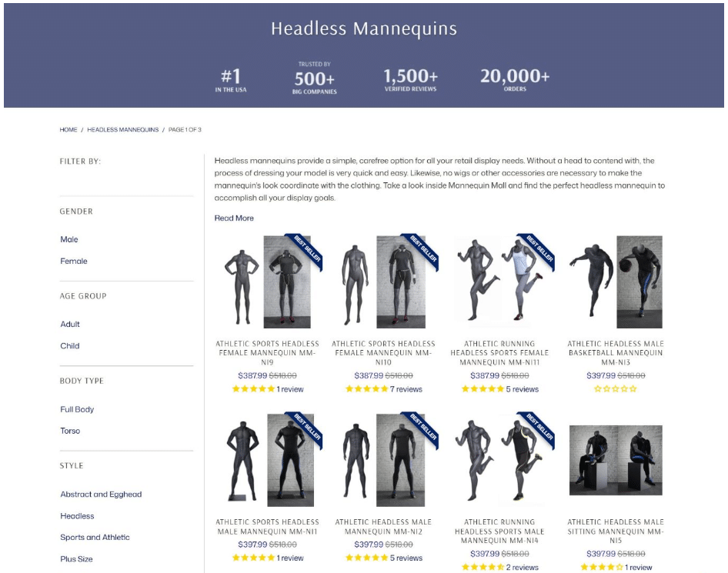The height and width of the screenshot is (573, 728).
Task: Filter by Torso body type
Action: pyautogui.click(x=69, y=431)
